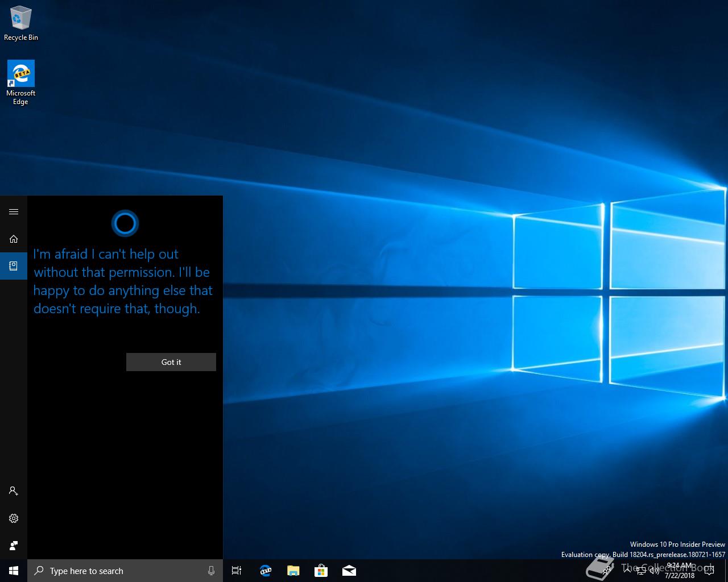This screenshot has width=728, height=582.
Task: Activate the search box microphone
Action: (212, 571)
